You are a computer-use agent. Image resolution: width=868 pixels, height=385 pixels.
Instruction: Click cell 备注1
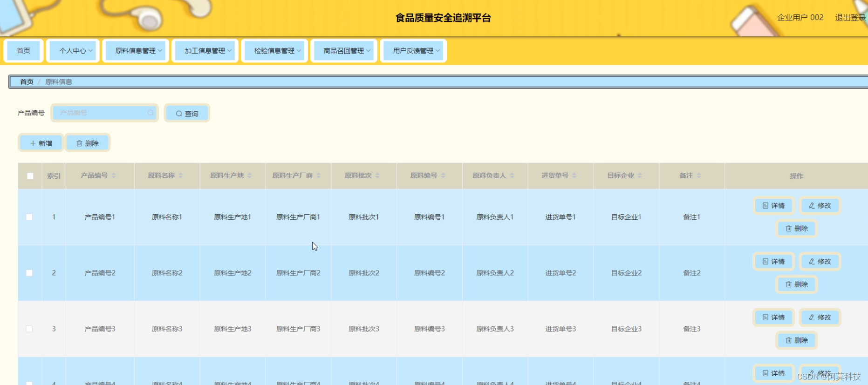coord(692,217)
